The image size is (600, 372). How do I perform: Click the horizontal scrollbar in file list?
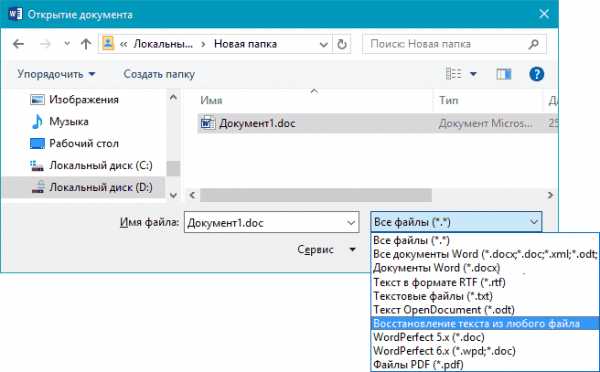pyautogui.click(x=316, y=195)
